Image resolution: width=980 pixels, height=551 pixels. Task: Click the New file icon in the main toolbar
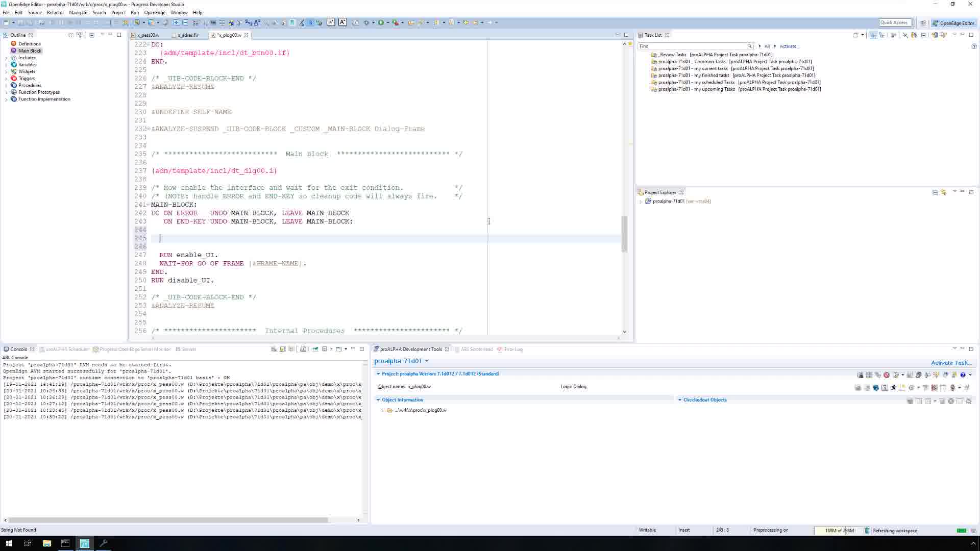click(6, 22)
